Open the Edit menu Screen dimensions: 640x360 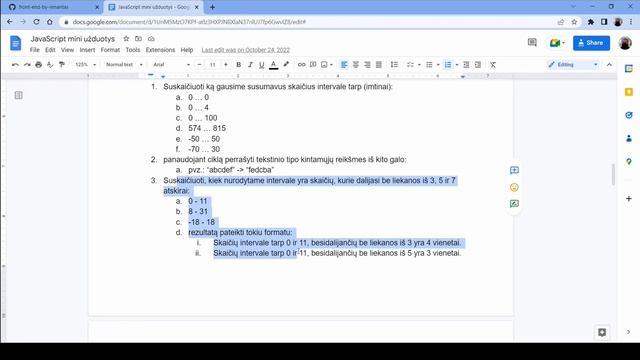pyautogui.click(x=50, y=50)
